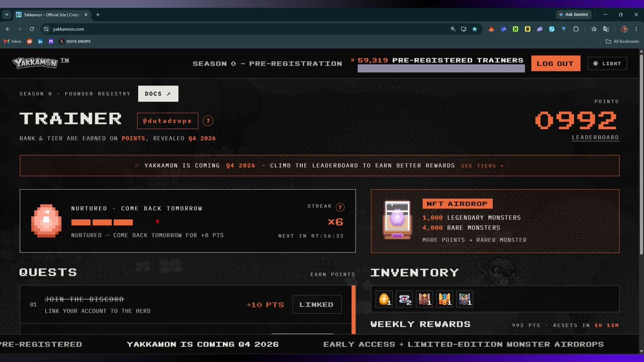Click the pink pixel egg nurture icon
The image size is (644, 362).
pos(47,220)
